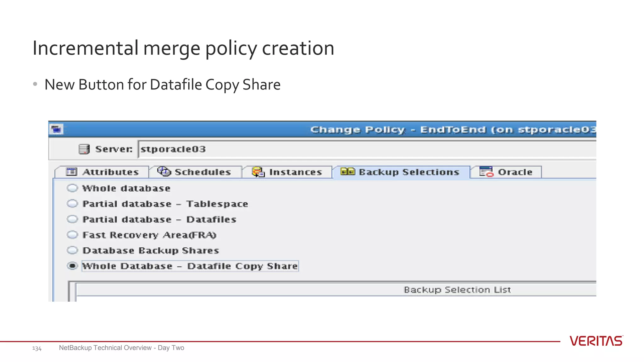Switch to the Schedules tab
Screen dimensions: 644x362
click(x=195, y=172)
